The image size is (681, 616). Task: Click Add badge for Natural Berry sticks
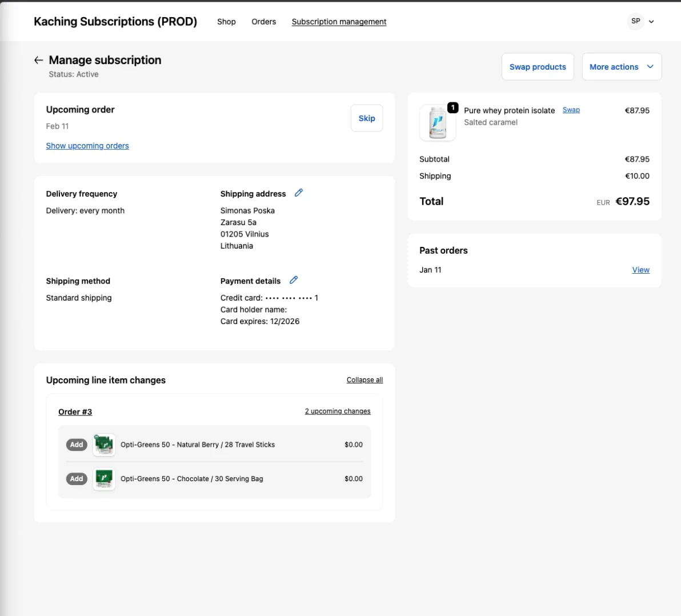click(x=77, y=445)
